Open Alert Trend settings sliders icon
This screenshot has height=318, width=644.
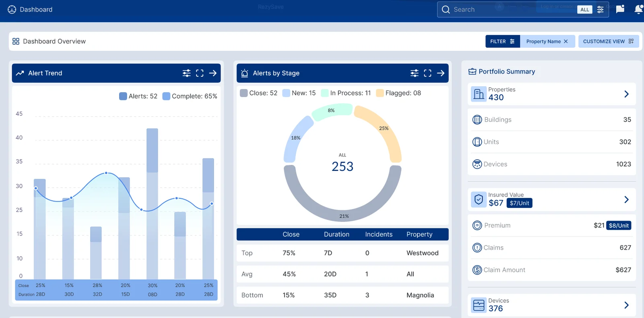coord(186,73)
